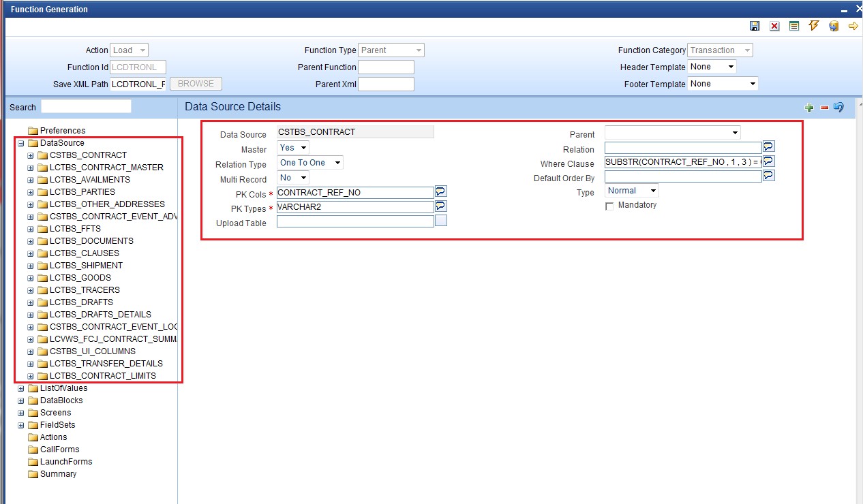The height and width of the screenshot is (504, 863).
Task: Select LCTBS_TRACERS in the tree
Action: pyautogui.click(x=85, y=290)
